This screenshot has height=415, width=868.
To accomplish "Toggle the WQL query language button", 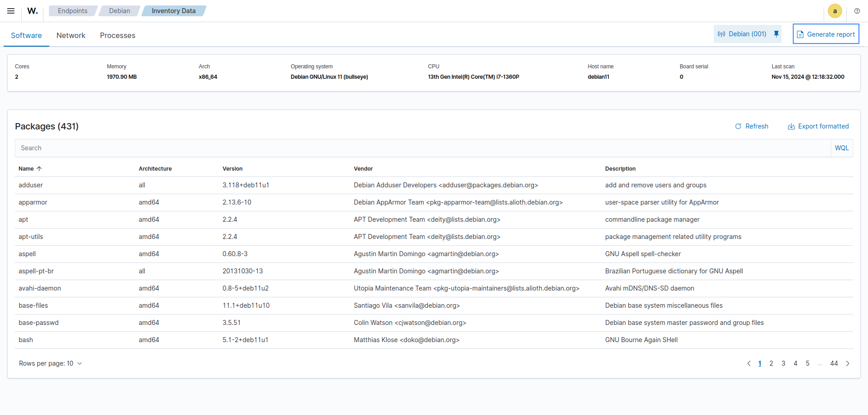I will 842,148.
